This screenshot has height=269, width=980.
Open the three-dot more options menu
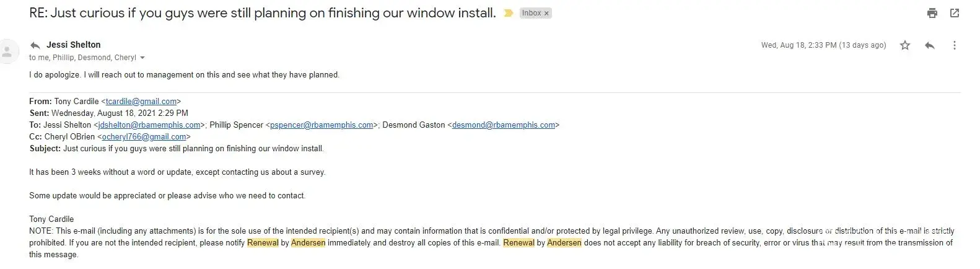pos(954,45)
